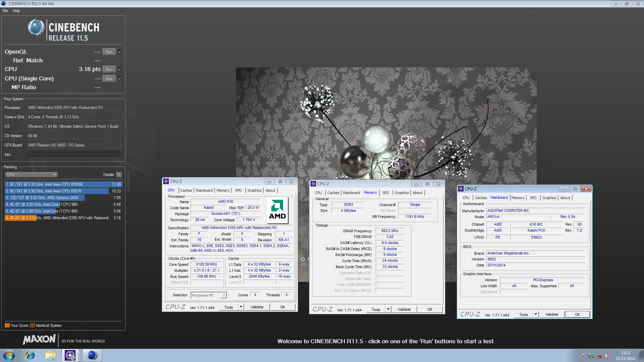Click the CPU-Z title icon of CPU window
Screen dimensions: 644x362
(x=166, y=182)
